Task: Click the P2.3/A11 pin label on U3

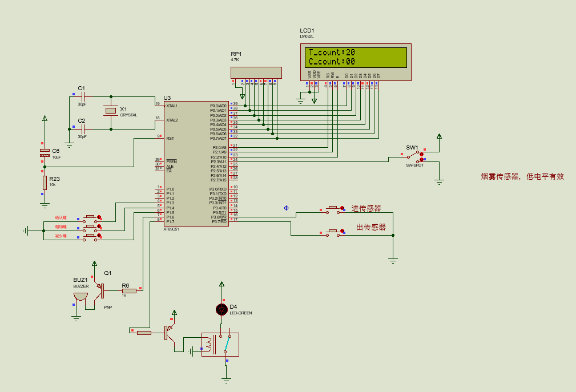Action: pos(219,161)
